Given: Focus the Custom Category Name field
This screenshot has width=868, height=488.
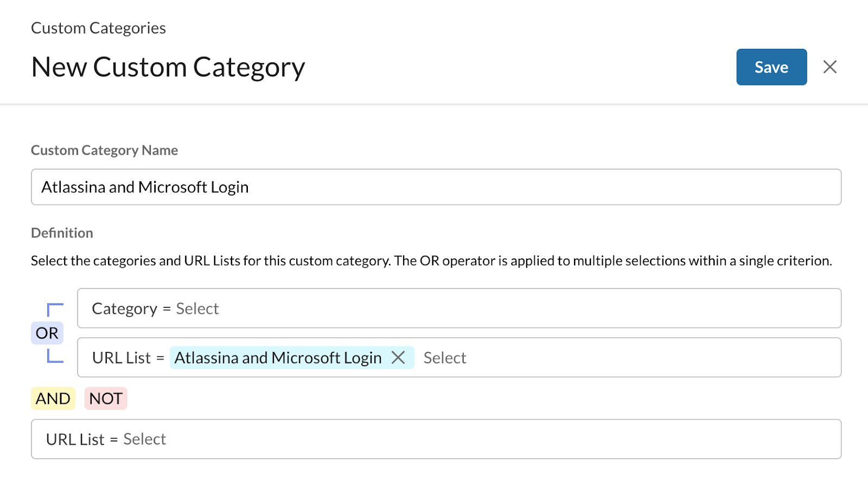Looking at the screenshot, I should point(436,187).
